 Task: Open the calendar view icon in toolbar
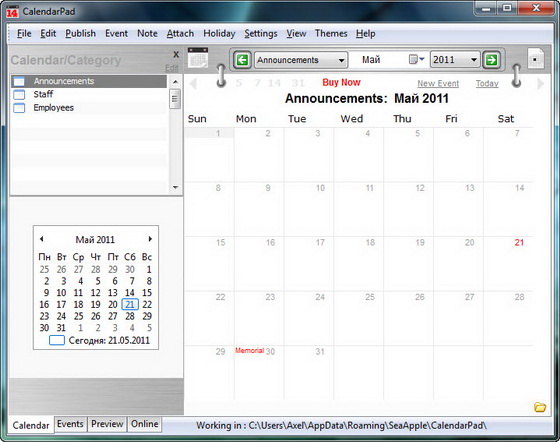[198, 57]
